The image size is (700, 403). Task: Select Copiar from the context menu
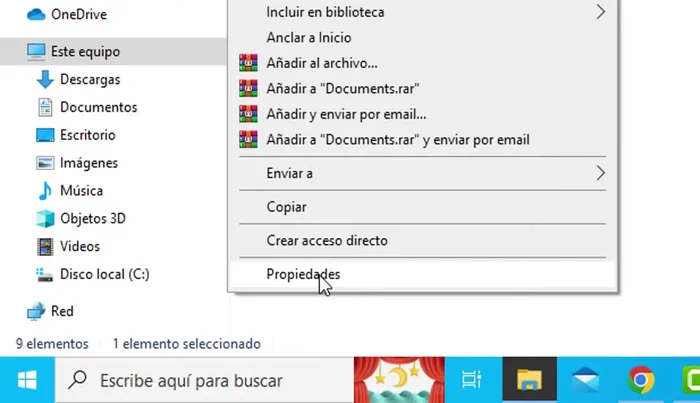[422, 207]
